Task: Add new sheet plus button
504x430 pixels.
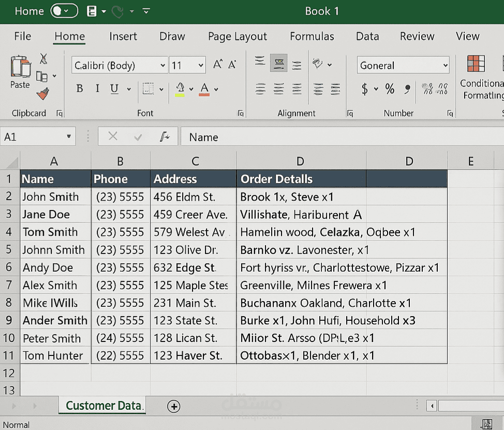Action: click(x=173, y=407)
